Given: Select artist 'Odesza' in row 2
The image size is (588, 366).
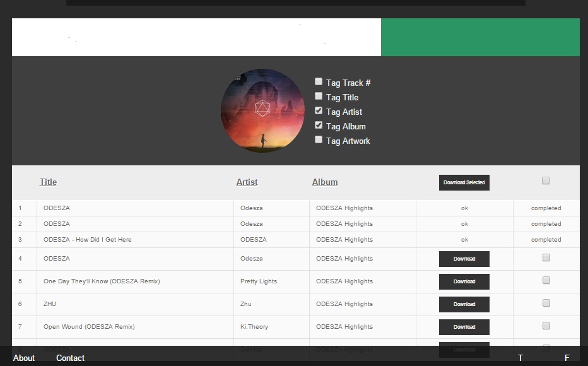Looking at the screenshot, I should [x=251, y=224].
